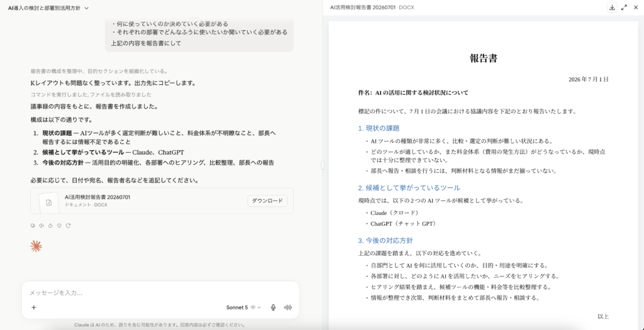This screenshot has width=644, height=330.
Task: Expand the コマンドを実行しました status line
Action: (x=91, y=94)
